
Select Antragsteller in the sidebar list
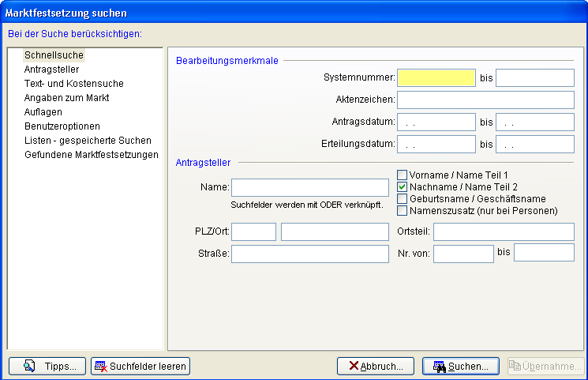[x=52, y=70]
